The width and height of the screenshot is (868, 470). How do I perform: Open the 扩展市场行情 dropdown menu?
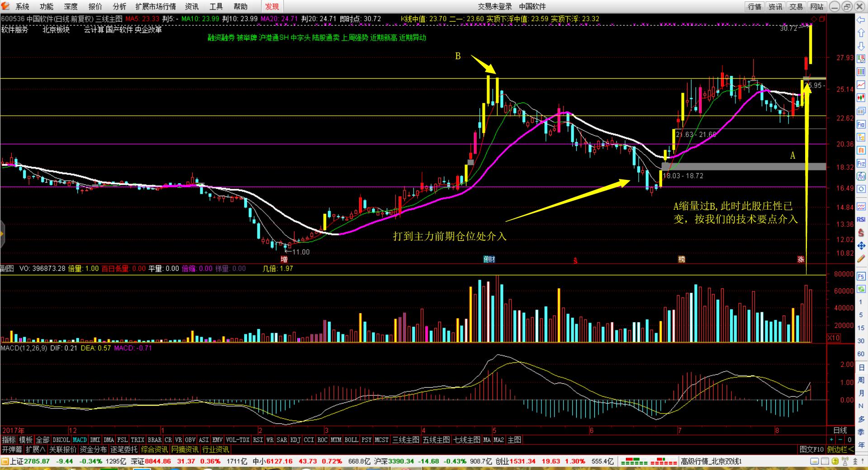point(155,6)
